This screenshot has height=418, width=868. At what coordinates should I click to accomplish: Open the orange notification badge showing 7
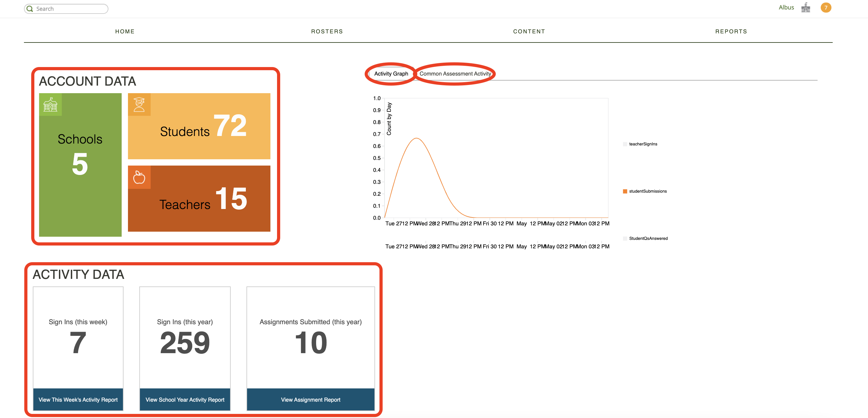pyautogui.click(x=825, y=8)
